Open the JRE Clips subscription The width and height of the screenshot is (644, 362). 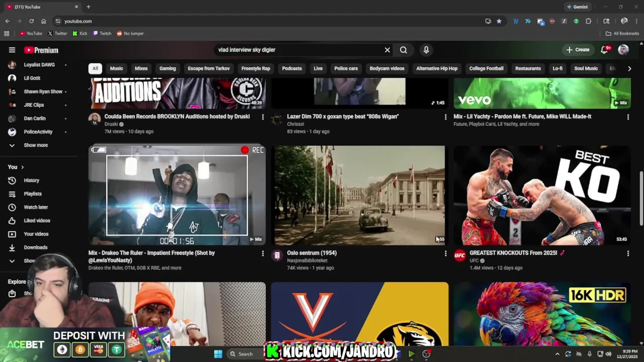(x=34, y=105)
